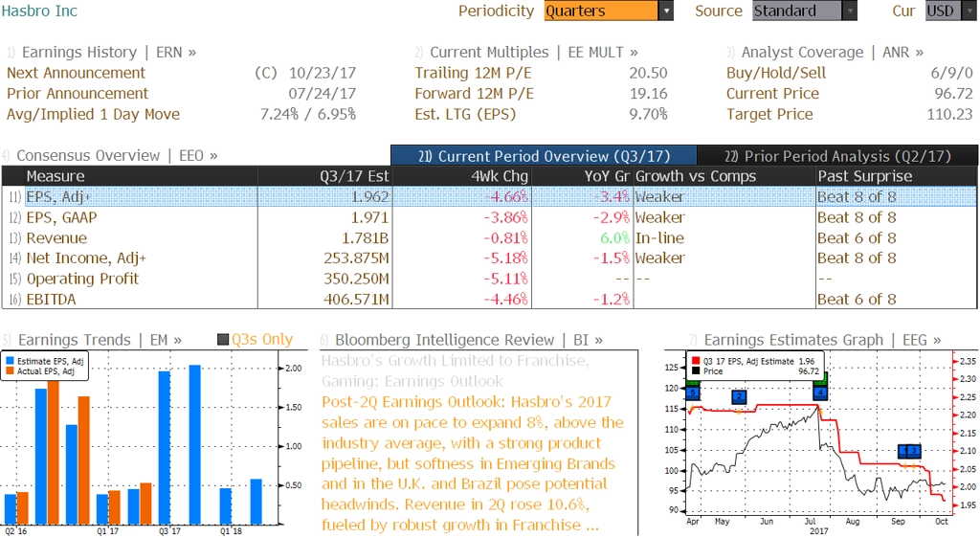The height and width of the screenshot is (538, 980).
Task: Open Earnings Estimates Graph EEG link
Action: pos(822,340)
